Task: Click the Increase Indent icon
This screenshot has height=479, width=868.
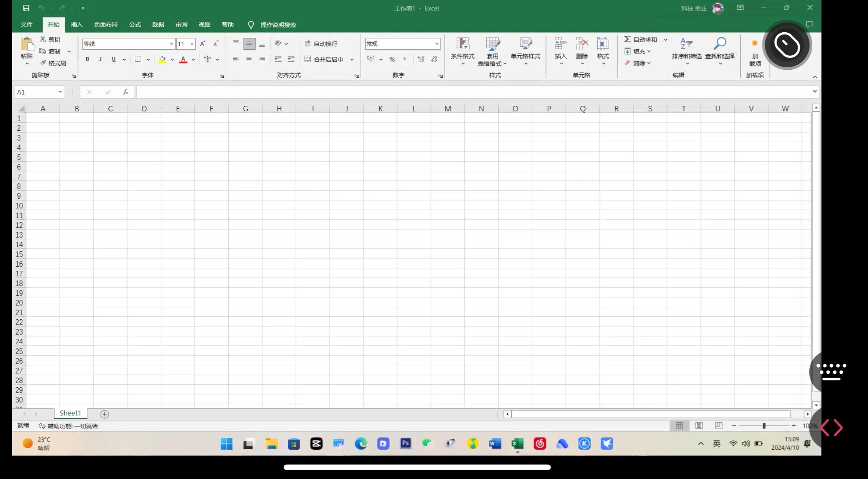Action: point(291,59)
